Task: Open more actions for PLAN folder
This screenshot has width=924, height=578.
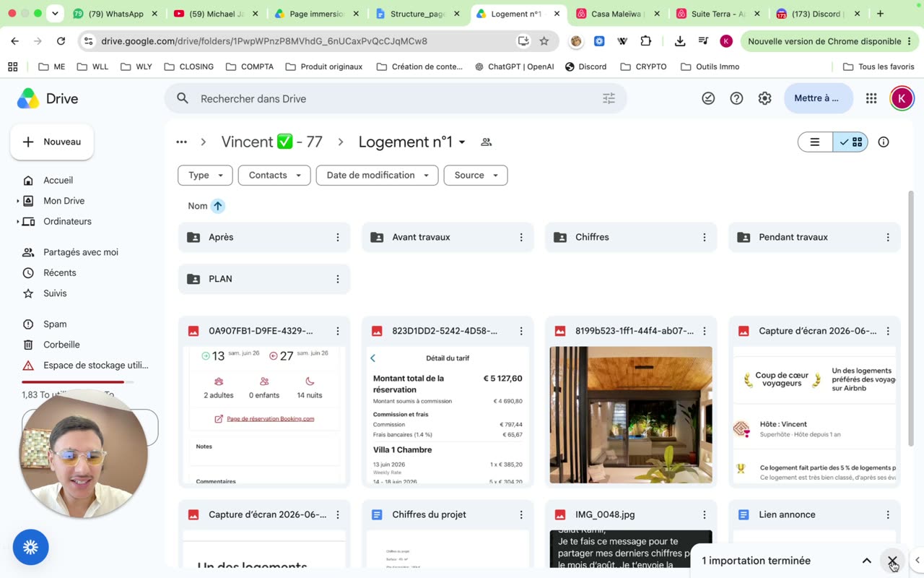Action: point(337,279)
